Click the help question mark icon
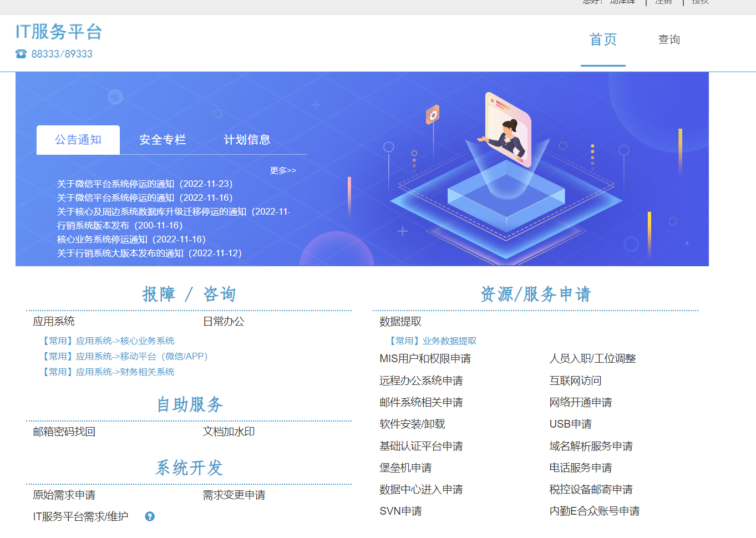 [150, 516]
